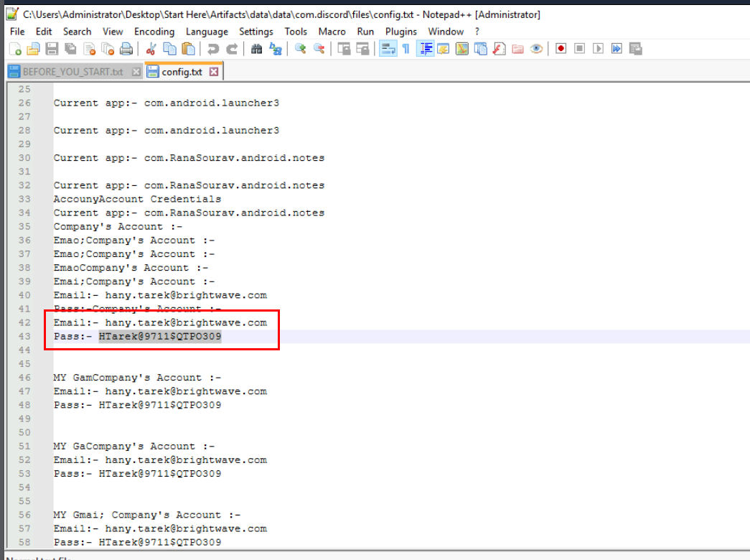Image resolution: width=750 pixels, height=560 pixels.
Task: Open the Replace dialog toolbar icon
Action: (x=276, y=49)
